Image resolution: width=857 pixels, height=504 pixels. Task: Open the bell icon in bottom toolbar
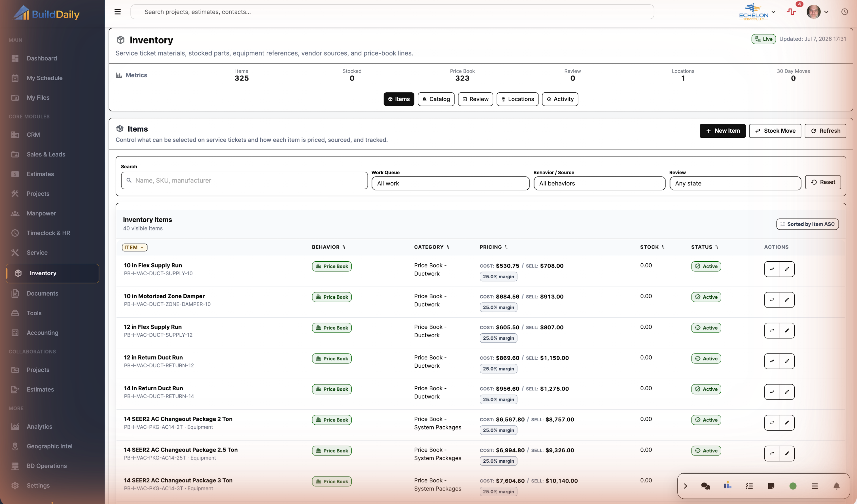tap(836, 486)
